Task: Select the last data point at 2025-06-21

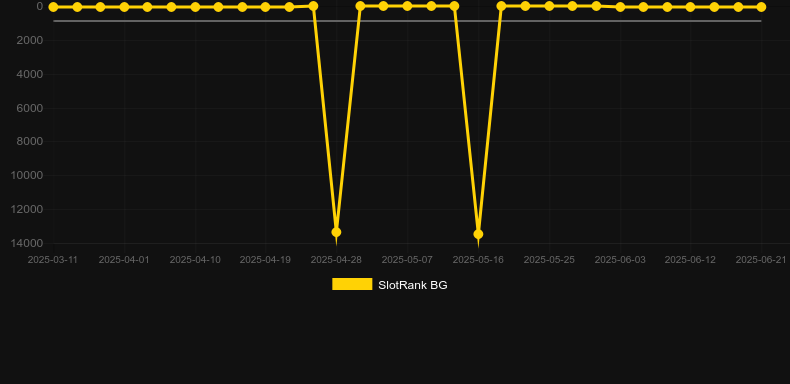Action: (761, 7)
